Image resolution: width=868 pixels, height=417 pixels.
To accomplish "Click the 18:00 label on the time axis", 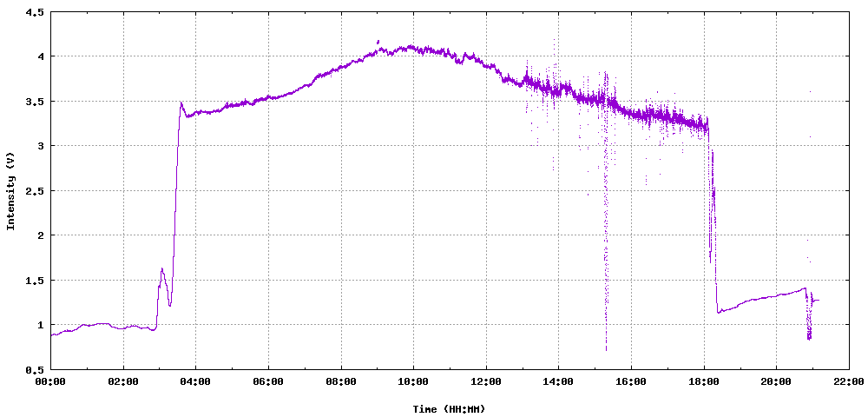I will (x=704, y=382).
